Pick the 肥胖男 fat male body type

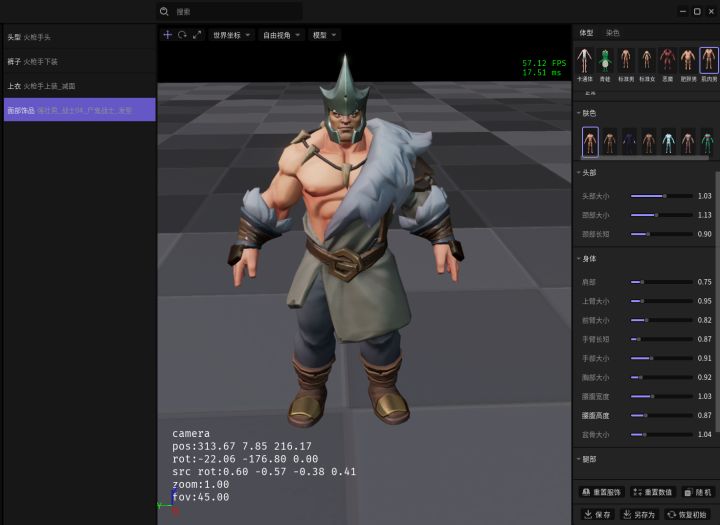(688, 61)
